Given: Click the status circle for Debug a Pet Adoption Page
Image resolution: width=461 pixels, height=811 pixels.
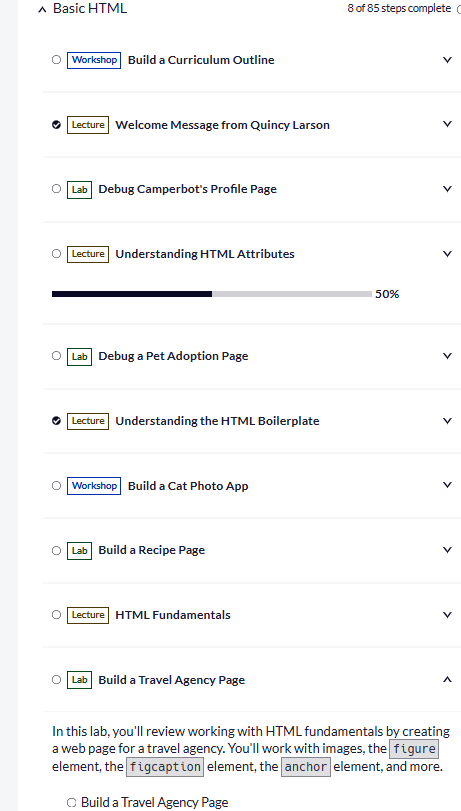Looking at the screenshot, I should (56, 355).
